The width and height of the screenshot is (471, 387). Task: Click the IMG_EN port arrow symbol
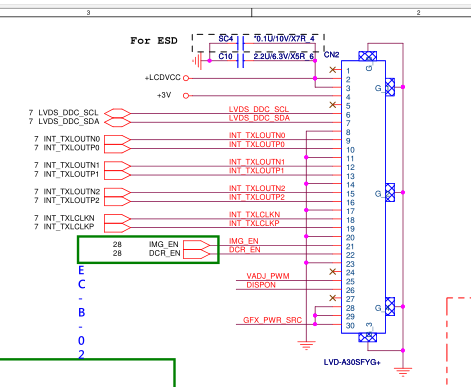pos(197,245)
